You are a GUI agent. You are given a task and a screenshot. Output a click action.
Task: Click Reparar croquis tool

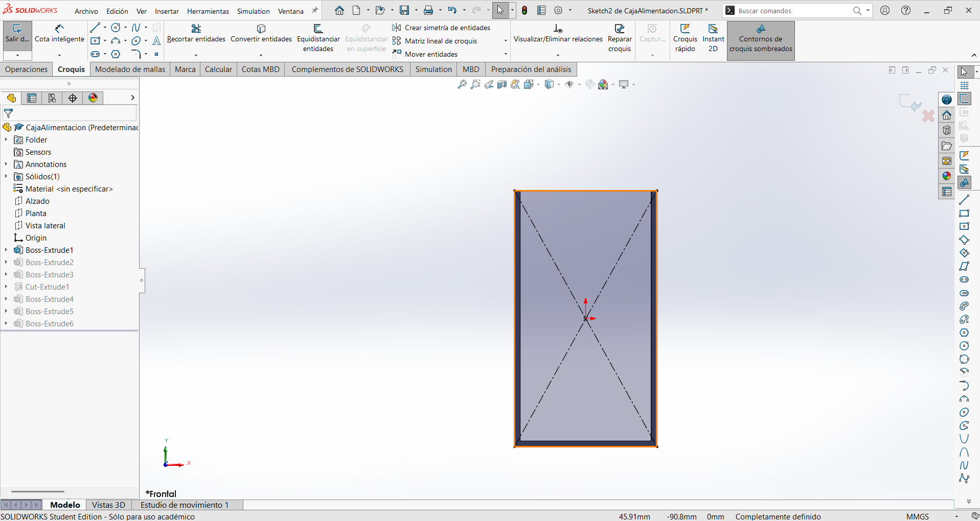tap(620, 38)
